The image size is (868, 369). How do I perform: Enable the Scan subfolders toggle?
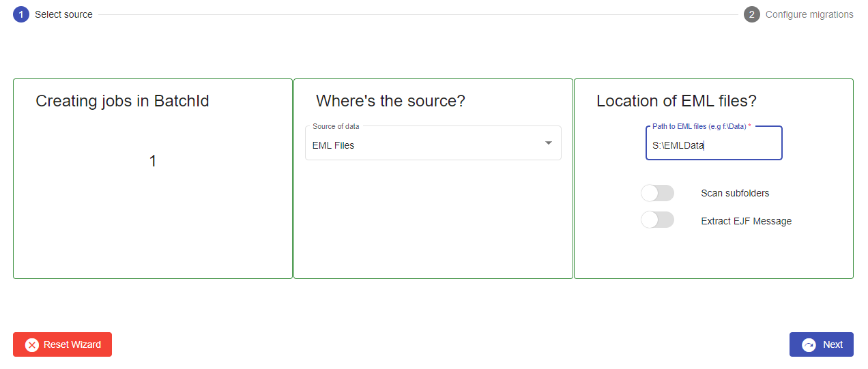tap(657, 193)
